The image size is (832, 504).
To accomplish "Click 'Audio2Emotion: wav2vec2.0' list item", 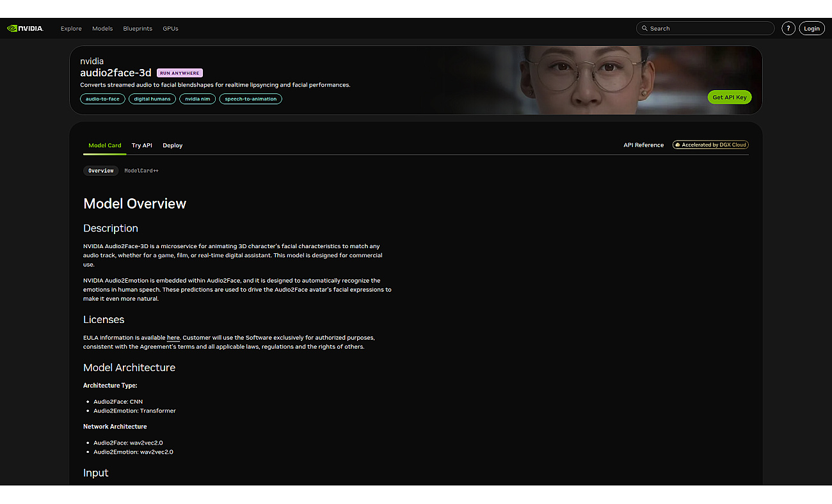I will (x=133, y=452).
